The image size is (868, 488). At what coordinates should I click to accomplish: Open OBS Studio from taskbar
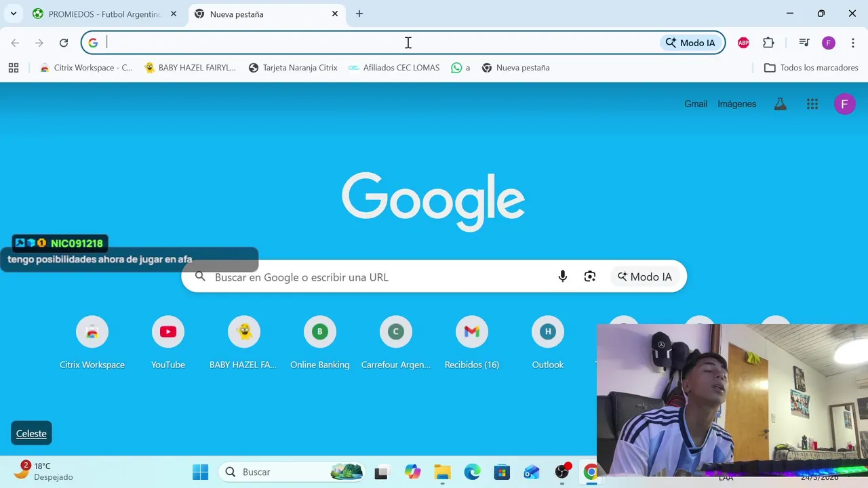(x=562, y=472)
